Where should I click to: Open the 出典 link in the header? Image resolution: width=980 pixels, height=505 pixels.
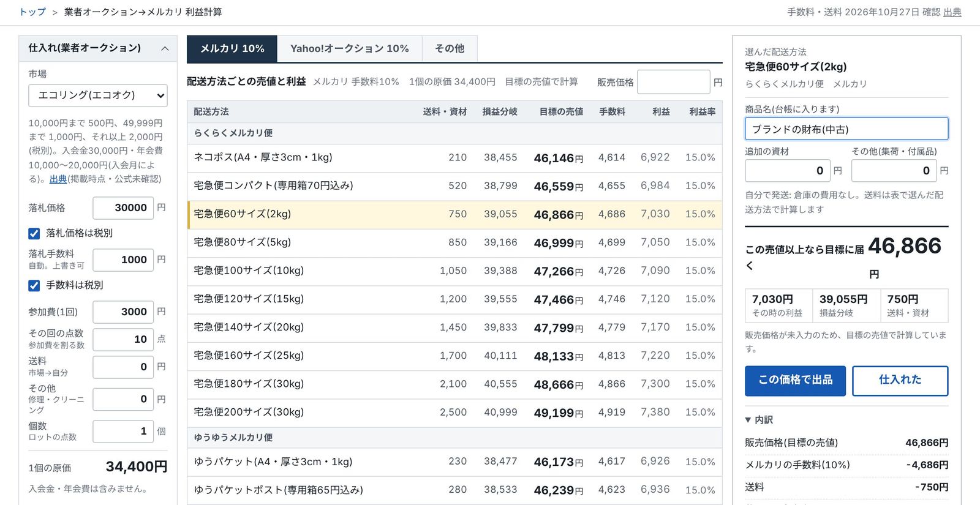pos(952,12)
